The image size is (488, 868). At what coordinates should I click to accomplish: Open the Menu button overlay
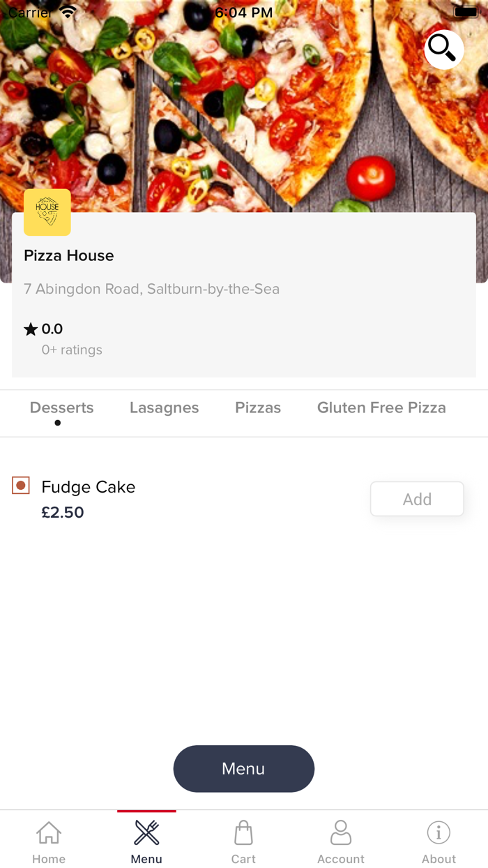pos(243,768)
